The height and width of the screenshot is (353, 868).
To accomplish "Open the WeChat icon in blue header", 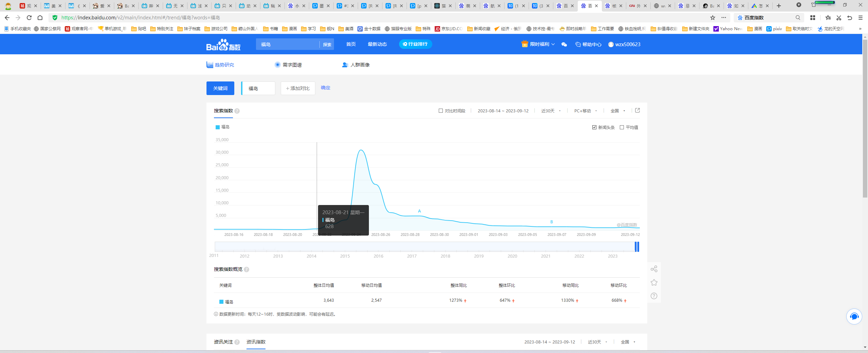I will point(564,44).
